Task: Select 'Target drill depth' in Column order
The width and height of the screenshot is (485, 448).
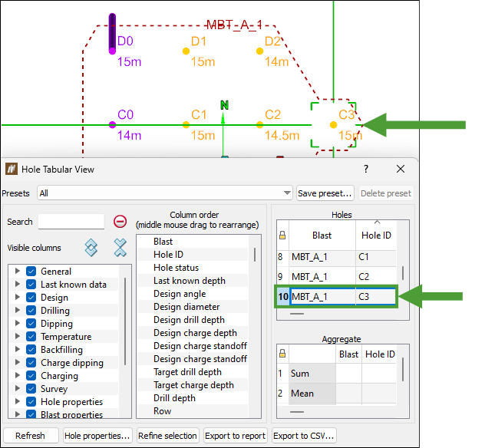Action: point(187,371)
